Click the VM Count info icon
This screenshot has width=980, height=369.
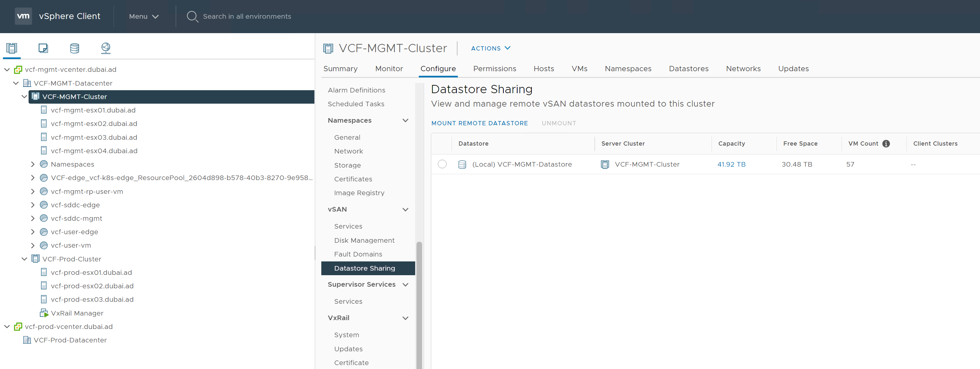[886, 143]
